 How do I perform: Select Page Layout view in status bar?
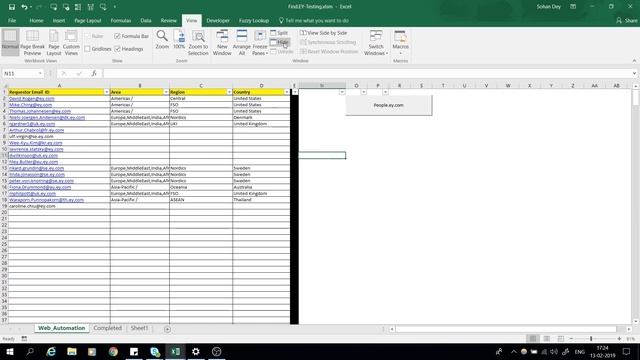coord(547,339)
